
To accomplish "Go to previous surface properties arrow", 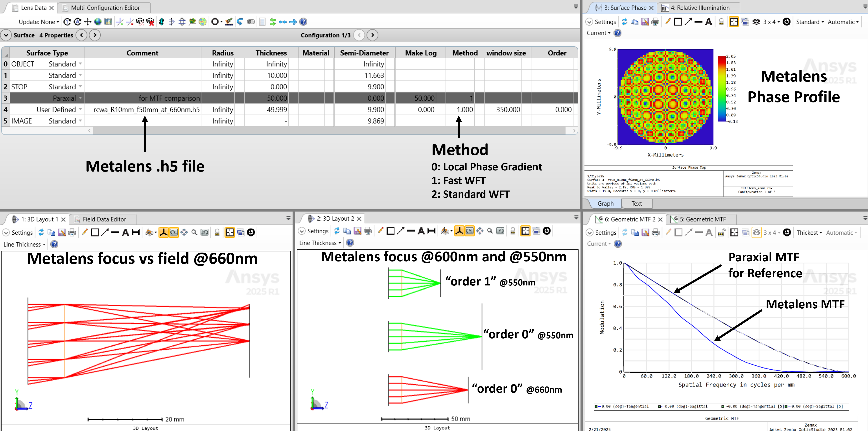I will [82, 35].
